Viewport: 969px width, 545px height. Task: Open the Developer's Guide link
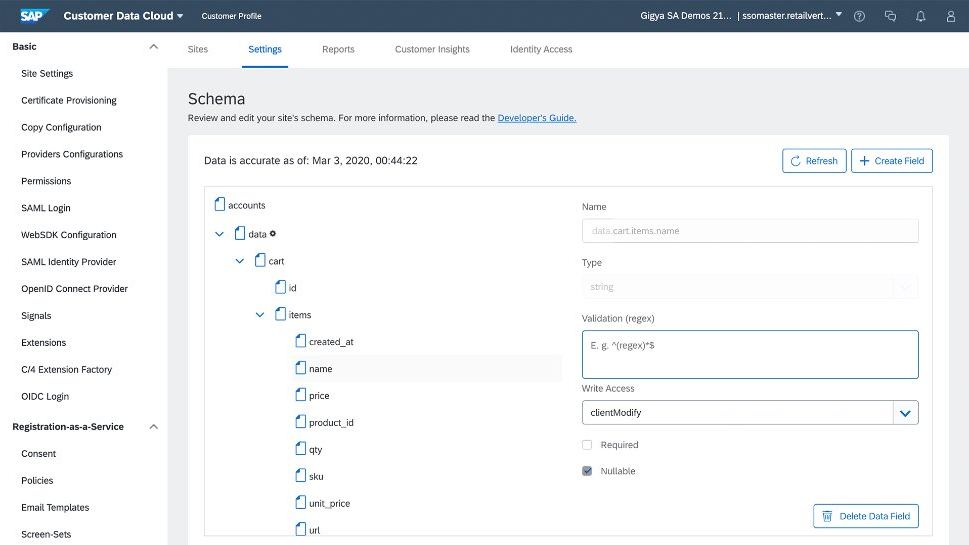[537, 118]
